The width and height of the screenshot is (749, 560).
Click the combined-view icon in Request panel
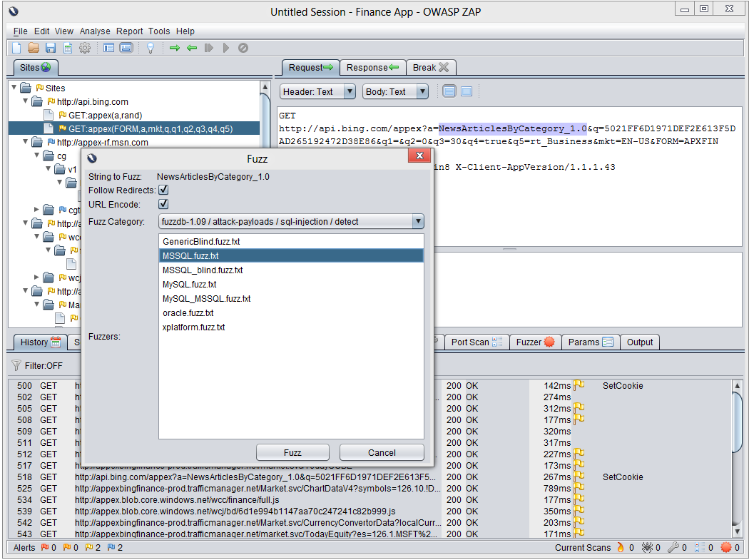click(x=467, y=91)
